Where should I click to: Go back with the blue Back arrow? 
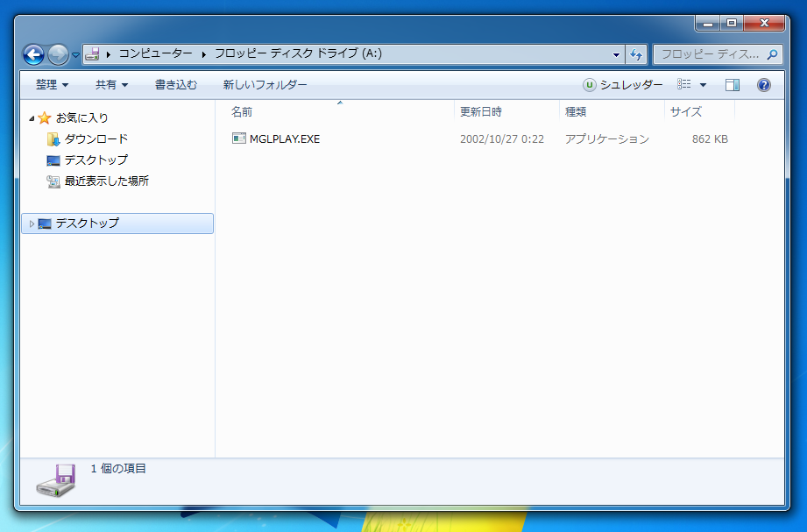[33, 54]
